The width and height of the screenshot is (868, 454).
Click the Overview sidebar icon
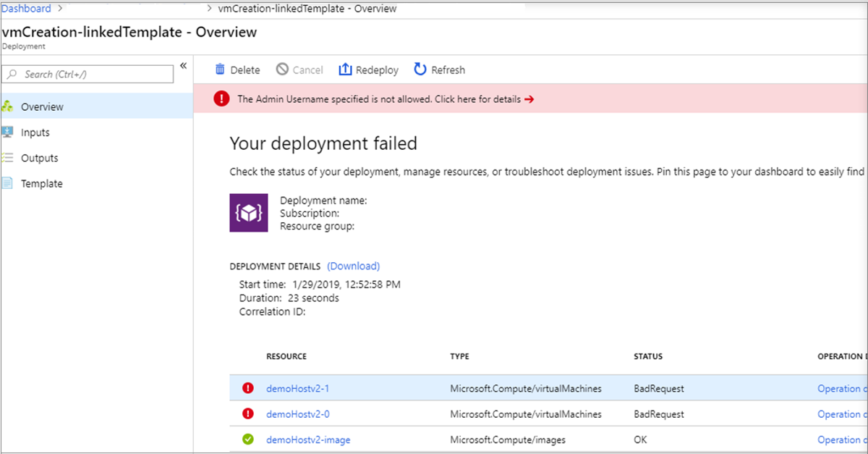pyautogui.click(x=7, y=106)
